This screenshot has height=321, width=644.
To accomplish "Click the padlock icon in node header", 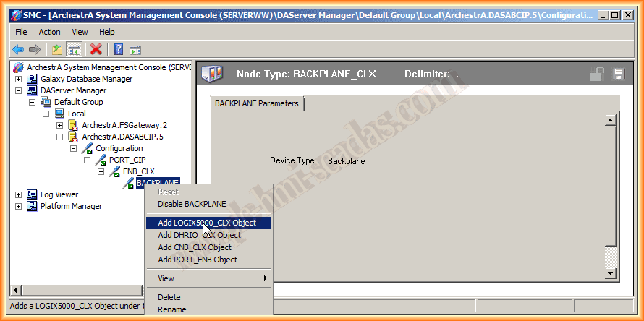I will [596, 74].
